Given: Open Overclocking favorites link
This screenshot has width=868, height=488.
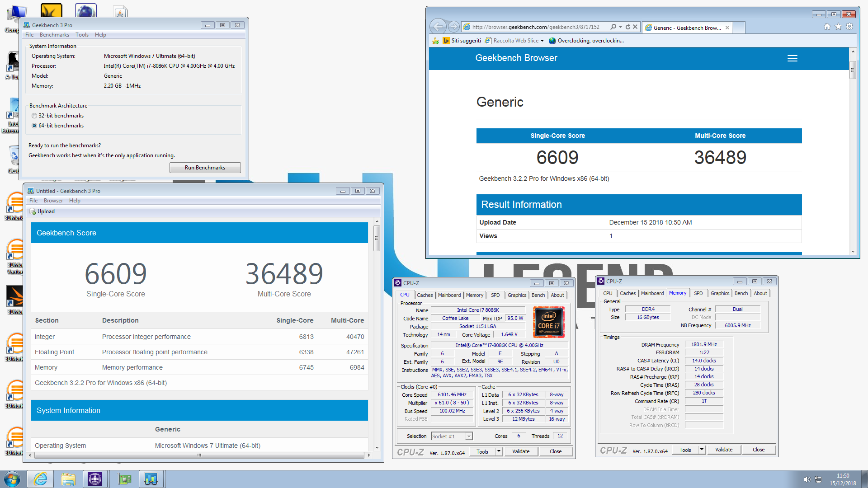Looking at the screenshot, I should [586, 41].
